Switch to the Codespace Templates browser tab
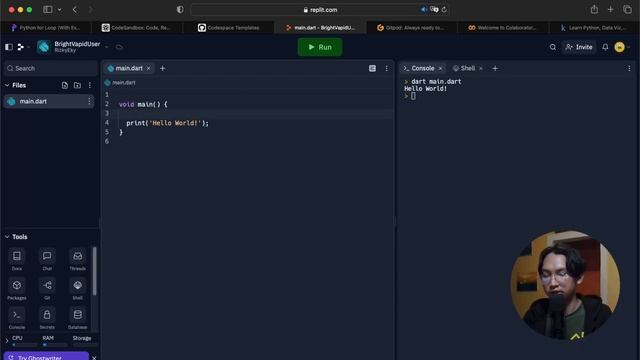The height and width of the screenshot is (360, 640). pyautogui.click(x=229, y=28)
